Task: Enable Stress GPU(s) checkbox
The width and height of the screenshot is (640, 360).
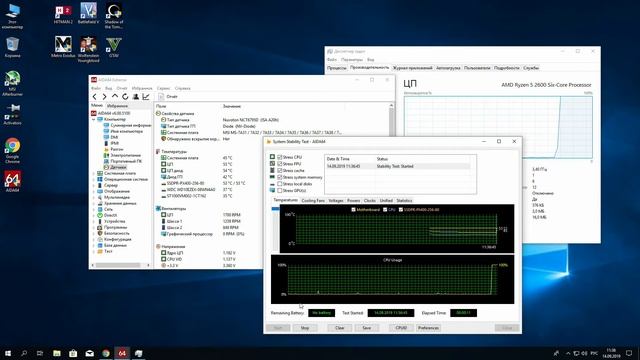Action: coord(280,191)
